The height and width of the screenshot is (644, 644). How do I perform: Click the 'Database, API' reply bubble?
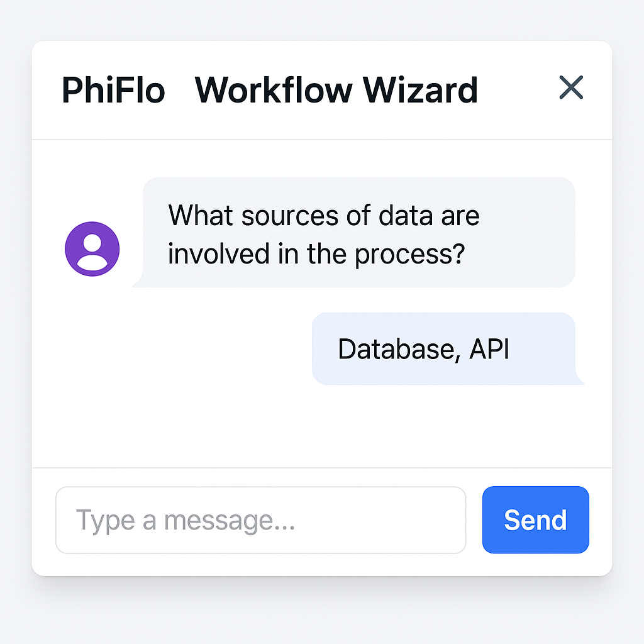coord(444,348)
